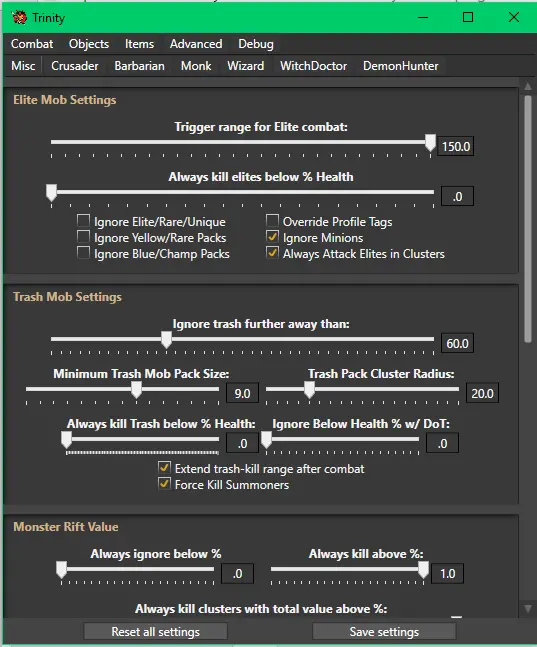Click the scrollbar down arrow
Image resolution: width=537 pixels, height=647 pixels.
tap(528, 609)
